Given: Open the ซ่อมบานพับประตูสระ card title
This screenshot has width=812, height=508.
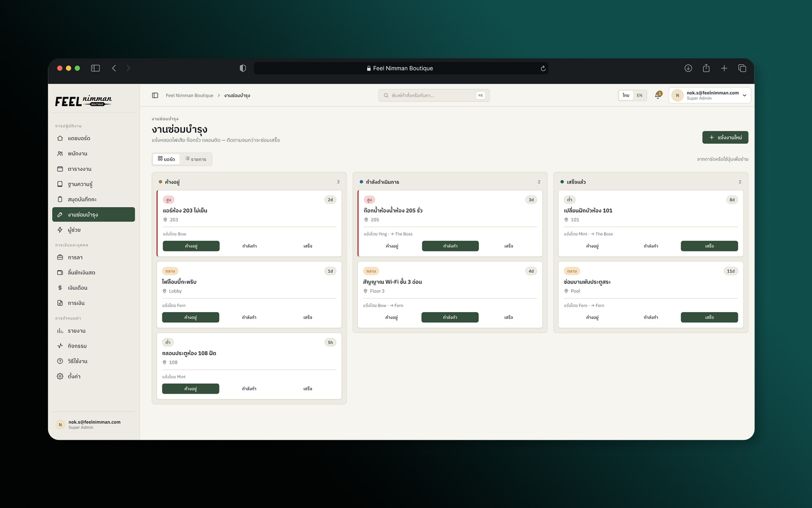Looking at the screenshot, I should pos(587,282).
